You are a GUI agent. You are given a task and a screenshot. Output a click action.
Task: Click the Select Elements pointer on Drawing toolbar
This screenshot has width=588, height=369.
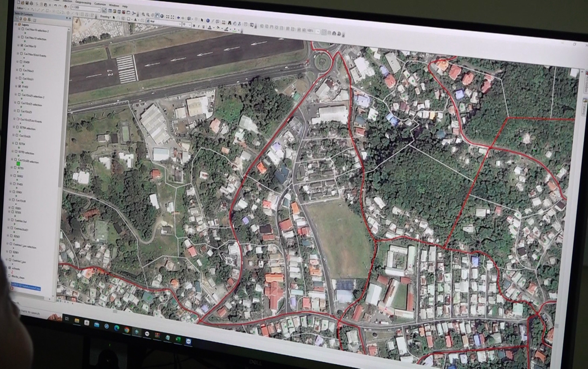click(x=114, y=17)
